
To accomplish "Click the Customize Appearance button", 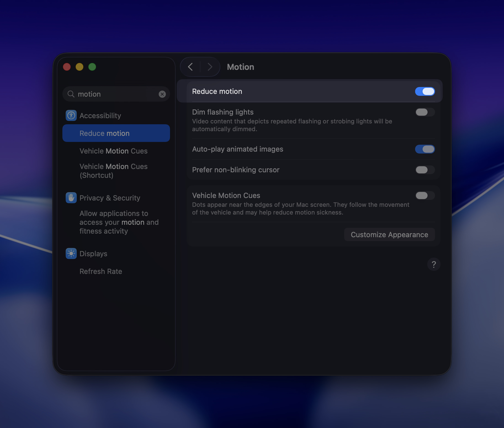I will 389,235.
